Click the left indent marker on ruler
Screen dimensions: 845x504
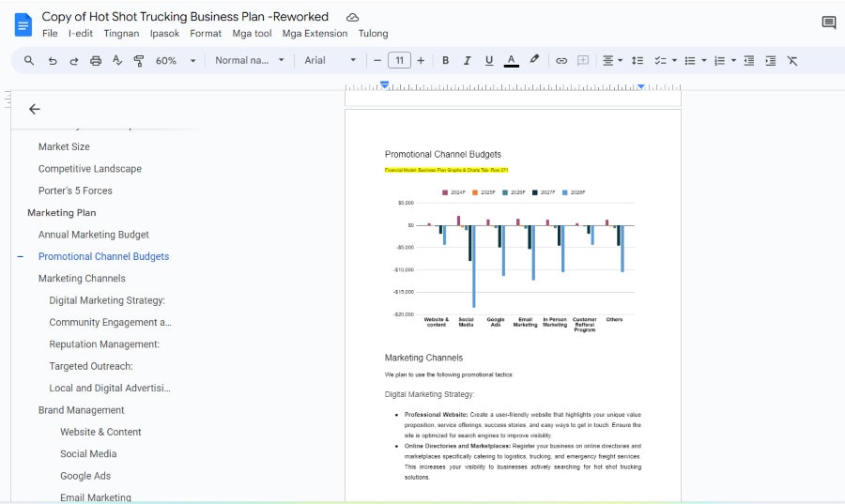click(385, 84)
